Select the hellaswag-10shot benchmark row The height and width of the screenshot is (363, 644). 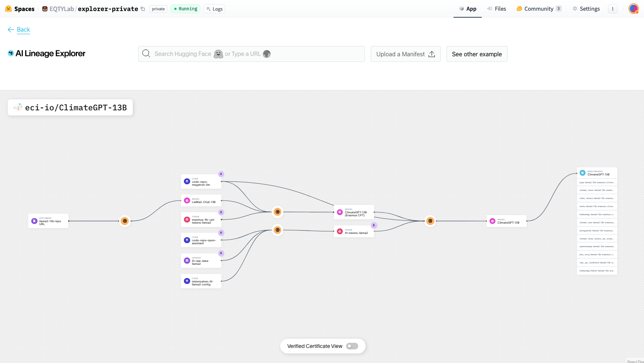pos(597,271)
